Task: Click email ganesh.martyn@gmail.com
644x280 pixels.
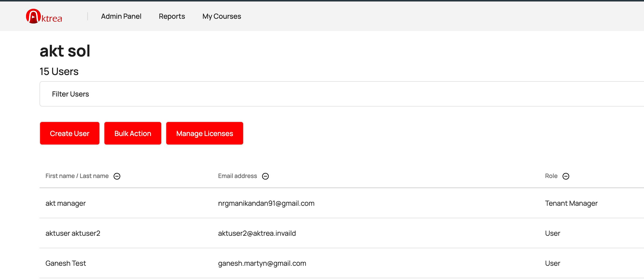Action: coord(262,263)
